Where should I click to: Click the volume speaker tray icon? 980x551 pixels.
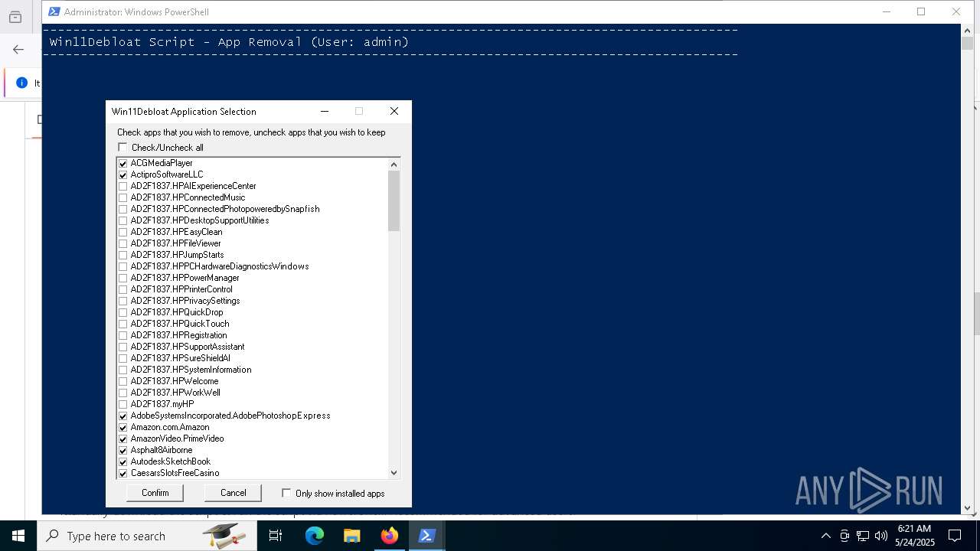click(881, 536)
